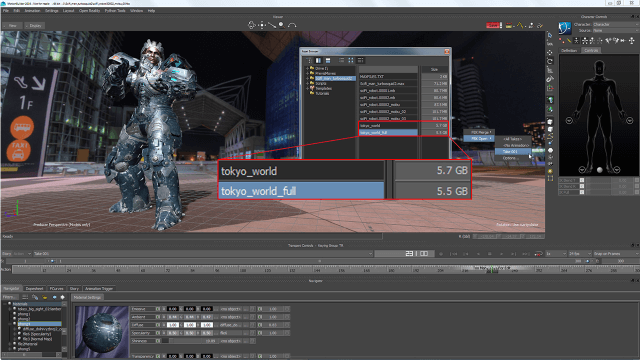Choose Take 001 in the FBX Open submenu
Screen dimensions: 640x360
click(x=513, y=151)
